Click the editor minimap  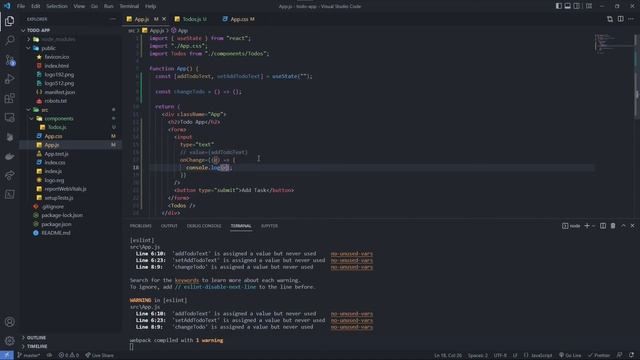pos(613,44)
